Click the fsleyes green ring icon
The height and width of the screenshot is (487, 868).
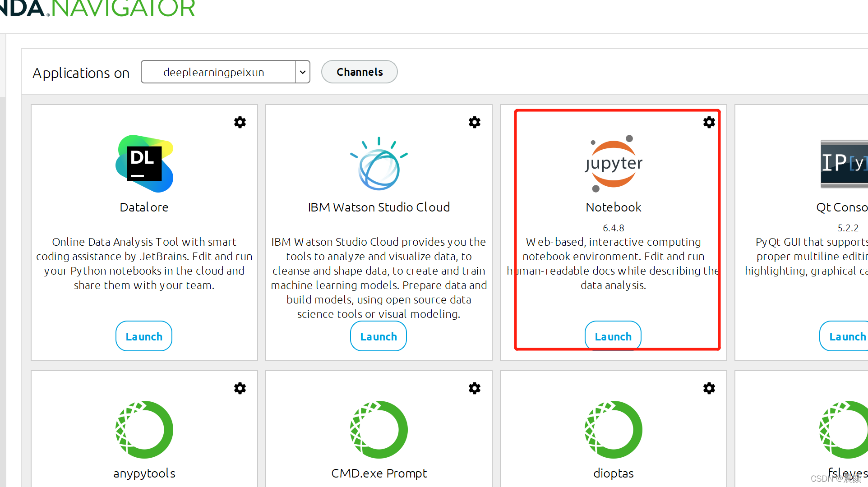[844, 430]
